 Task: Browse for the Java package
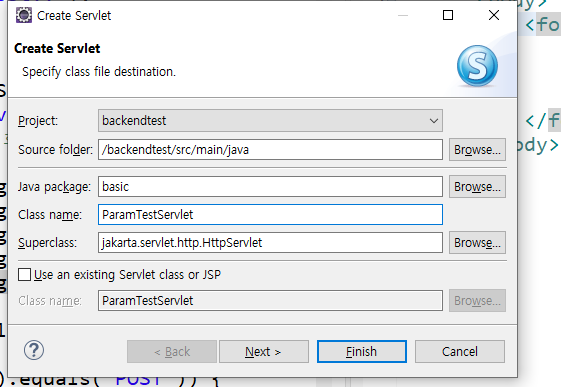(x=477, y=187)
